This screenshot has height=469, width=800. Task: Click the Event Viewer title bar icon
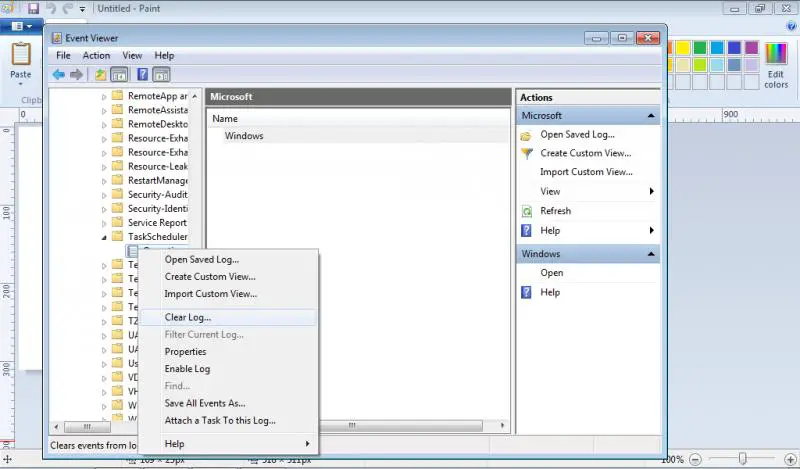pyautogui.click(x=57, y=38)
